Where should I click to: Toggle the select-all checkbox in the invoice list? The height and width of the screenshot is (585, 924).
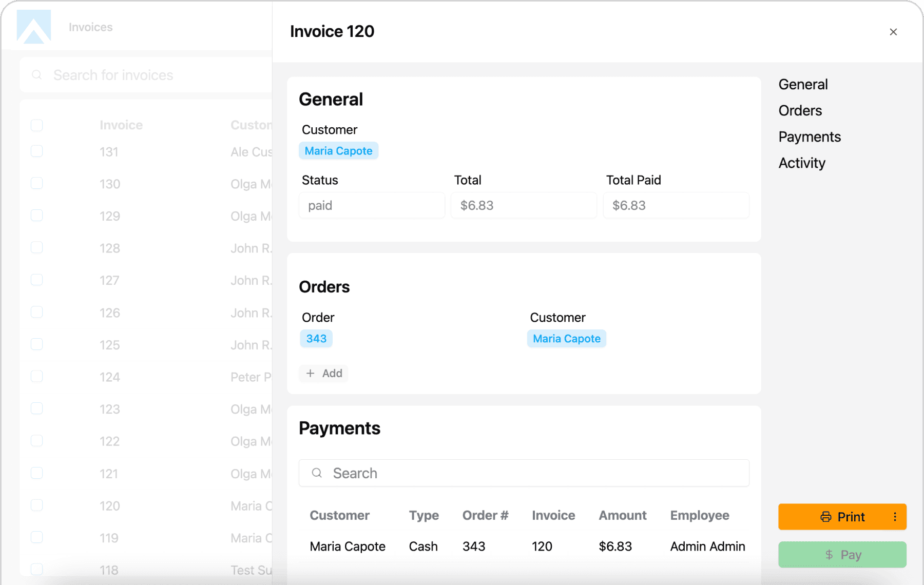(x=36, y=125)
